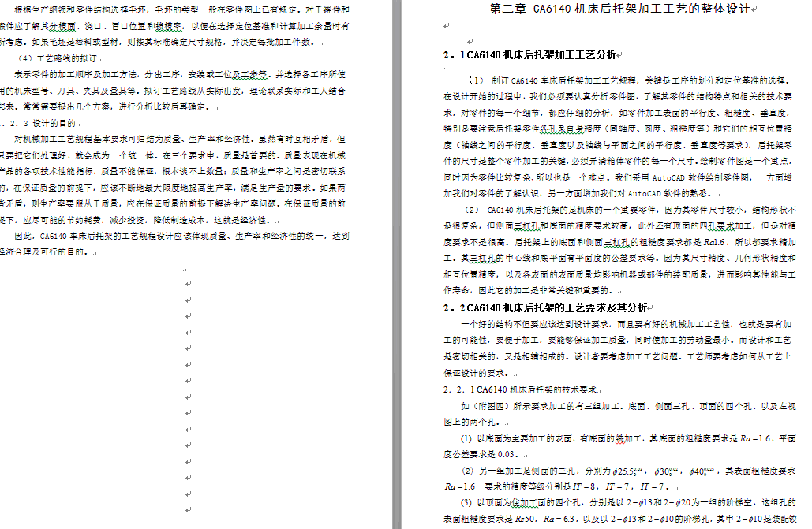812x529 pixels.
Task: Click the line starting '（2） CA6140 机床后托架的是机床'
Action: pyautogui.click(x=630, y=210)
